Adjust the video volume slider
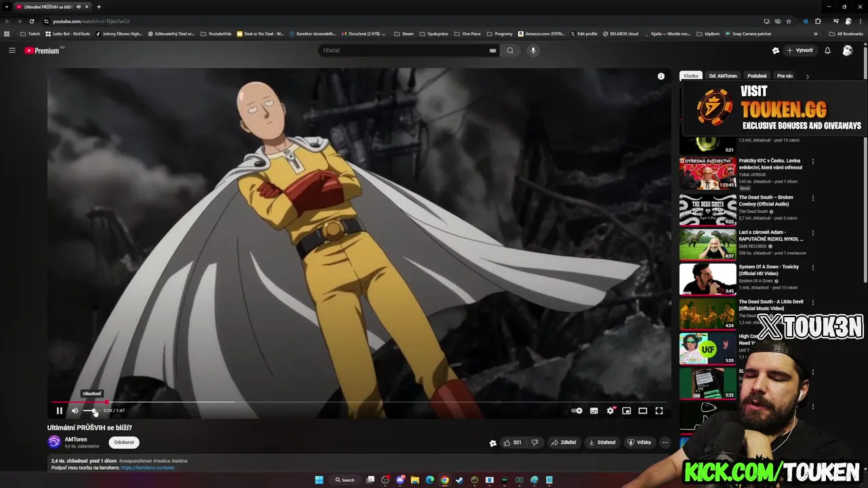Viewport: 868px width, 488px height. point(91,411)
